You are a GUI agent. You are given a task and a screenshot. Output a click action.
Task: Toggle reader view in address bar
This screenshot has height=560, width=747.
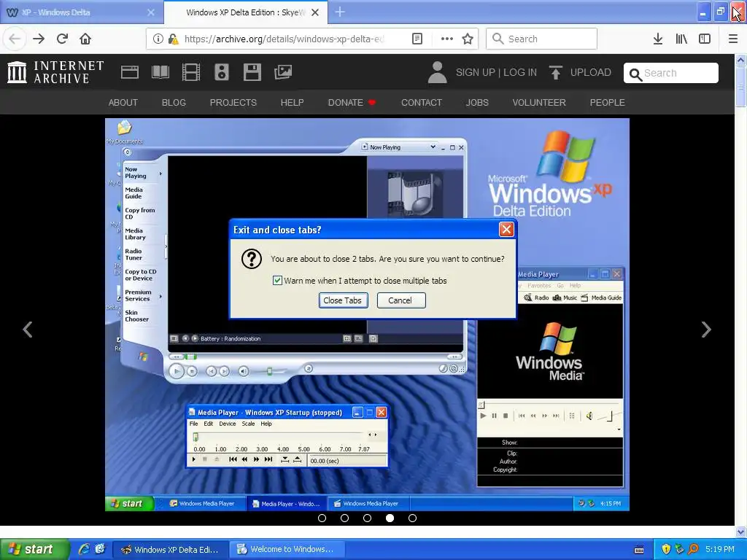[x=417, y=39]
